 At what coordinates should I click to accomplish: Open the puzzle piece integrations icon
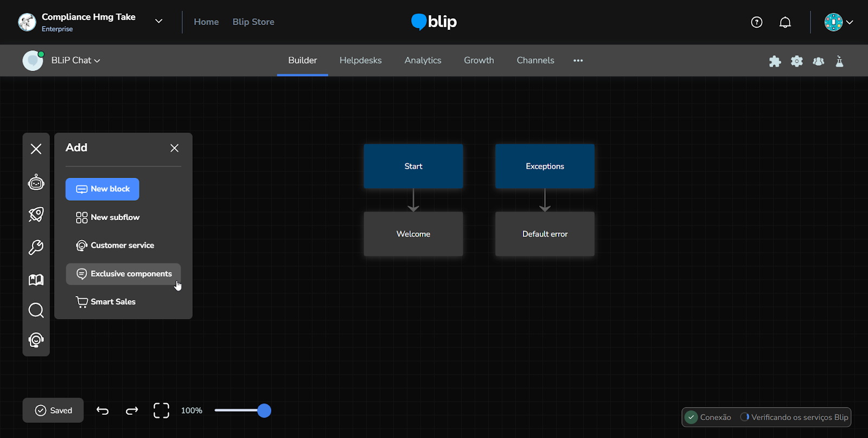coord(775,61)
